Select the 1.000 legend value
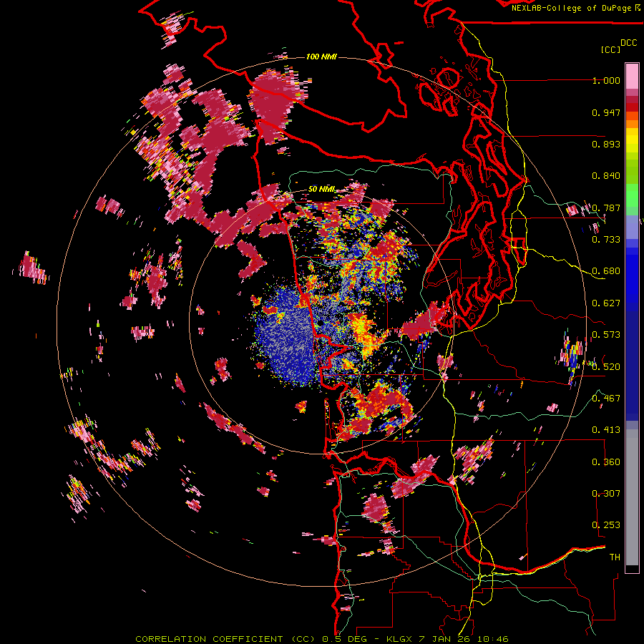Screen dimensions: 644x644 pyautogui.click(x=606, y=80)
